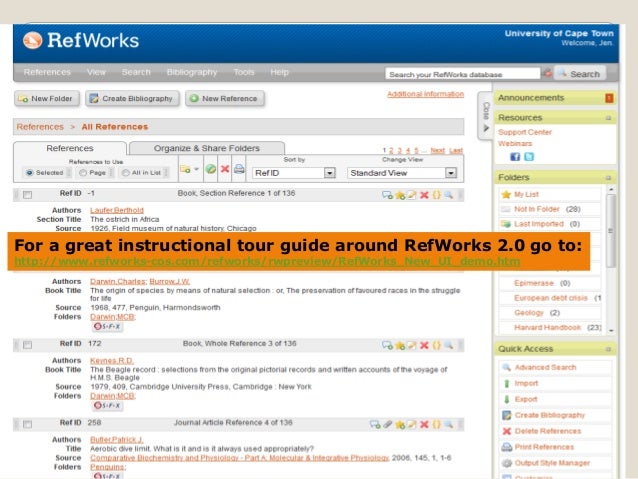Expand the Announcements panel header
The width and height of the screenshot is (638, 479).
(555, 98)
